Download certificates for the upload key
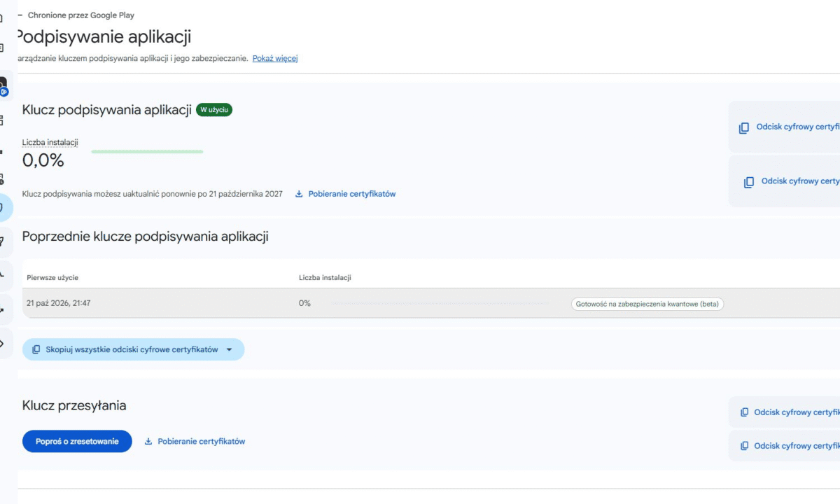The height and width of the screenshot is (504, 840). click(x=195, y=442)
